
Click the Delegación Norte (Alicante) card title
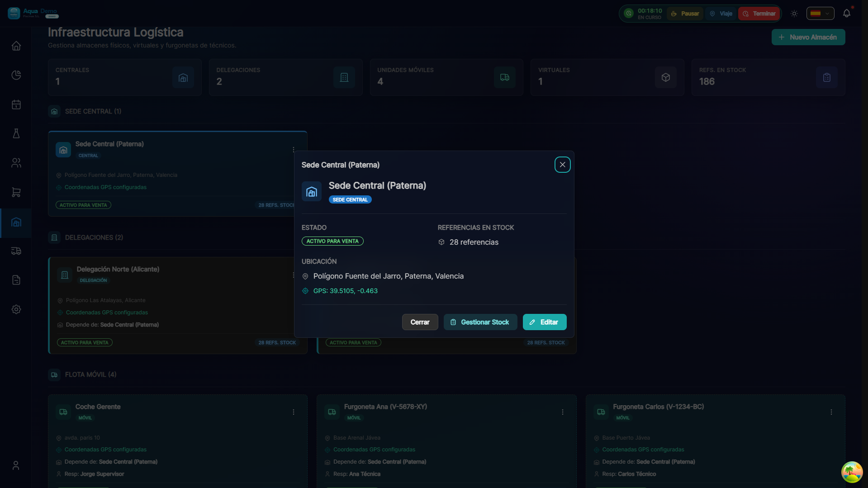pos(118,269)
